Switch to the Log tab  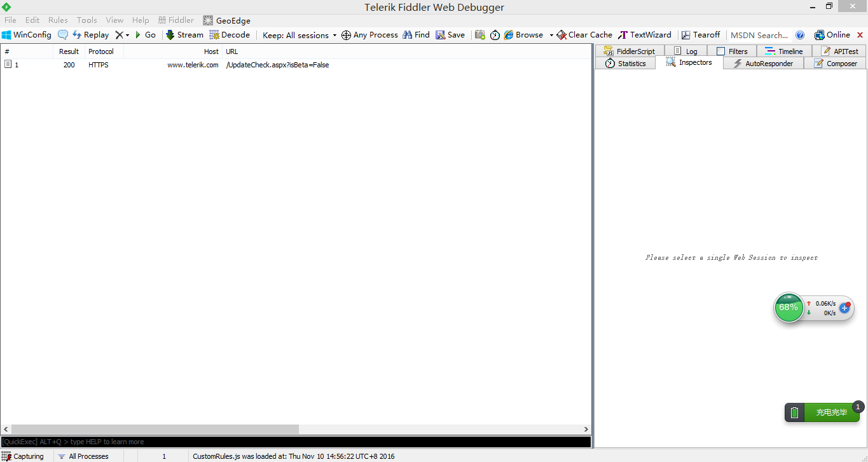pos(685,51)
